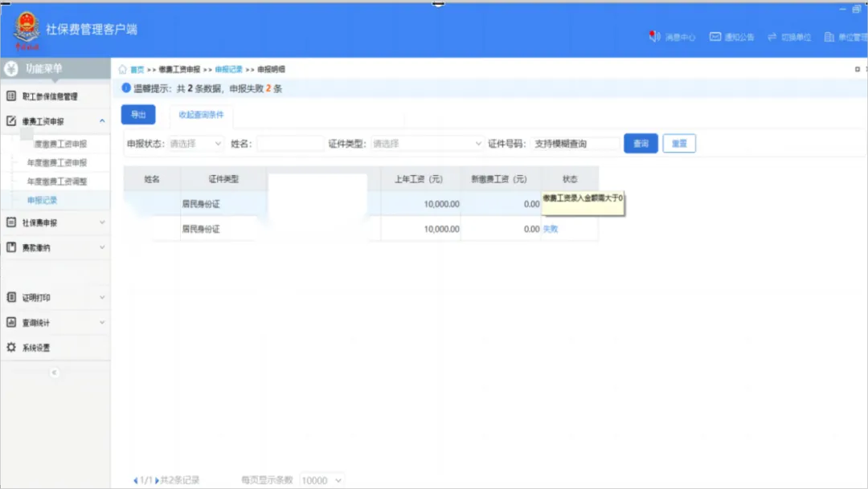Click 居民身份证 in the highlighted first row
This screenshot has width=868, height=489.
click(x=201, y=204)
